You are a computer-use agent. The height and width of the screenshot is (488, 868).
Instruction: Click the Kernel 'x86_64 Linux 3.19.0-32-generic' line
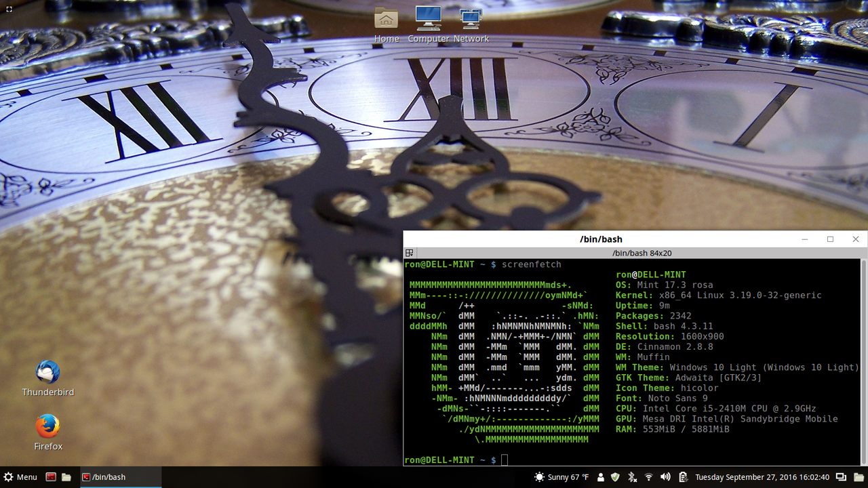pyautogui.click(x=719, y=296)
